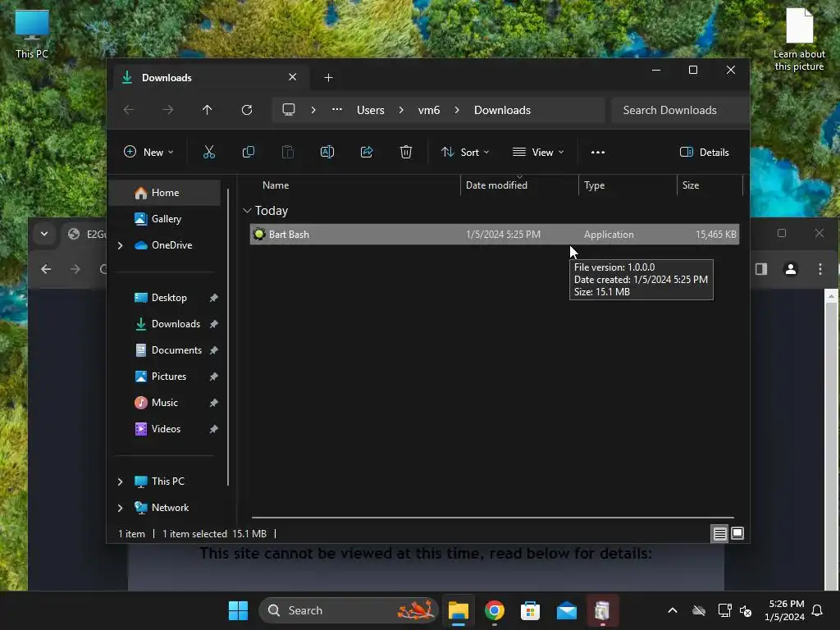Click the Delete trash can icon

point(406,152)
